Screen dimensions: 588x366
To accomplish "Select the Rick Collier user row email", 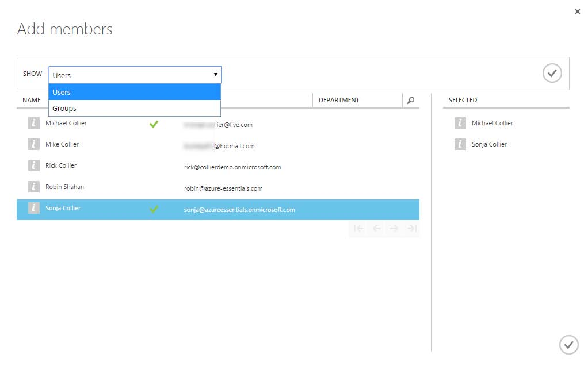I will point(232,167).
